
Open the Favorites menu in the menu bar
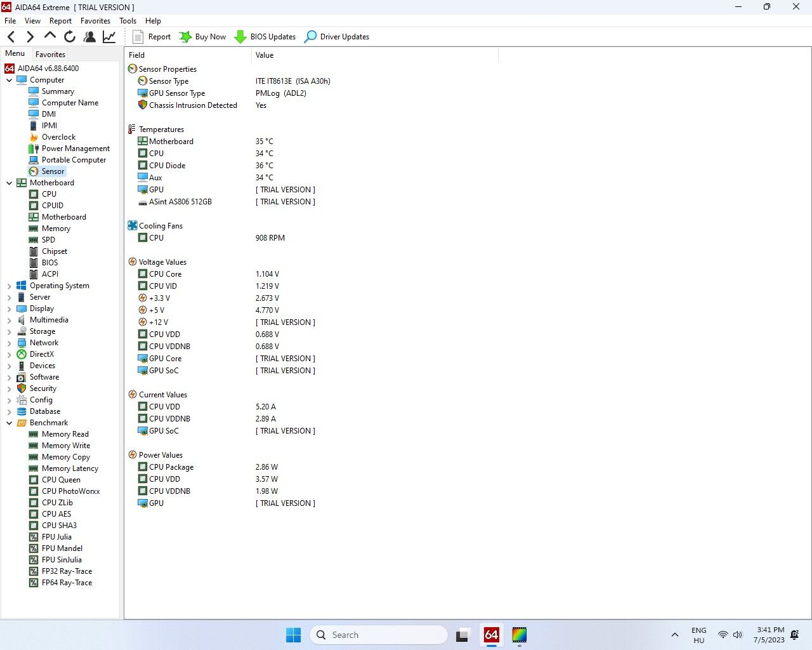click(x=95, y=21)
